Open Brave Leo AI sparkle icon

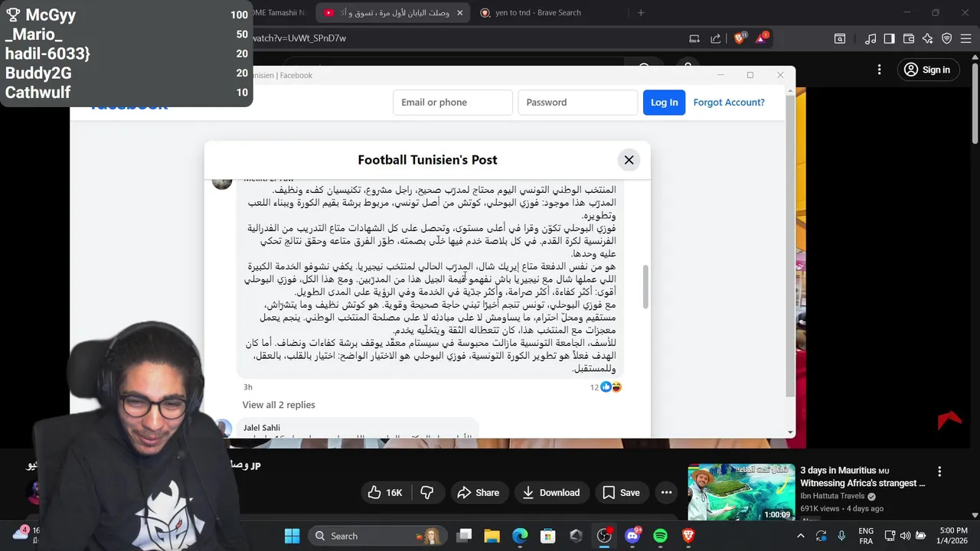pos(927,38)
